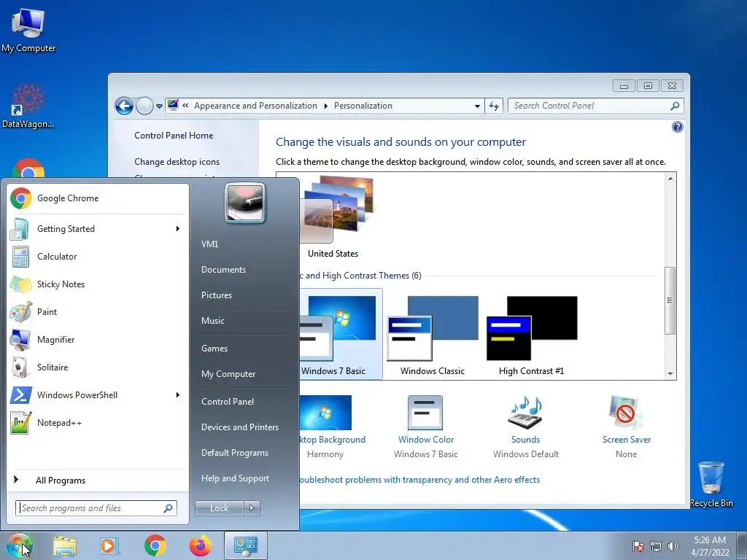This screenshot has width=747, height=560.
Task: Open Windows Media Player from taskbar
Action: click(109, 545)
